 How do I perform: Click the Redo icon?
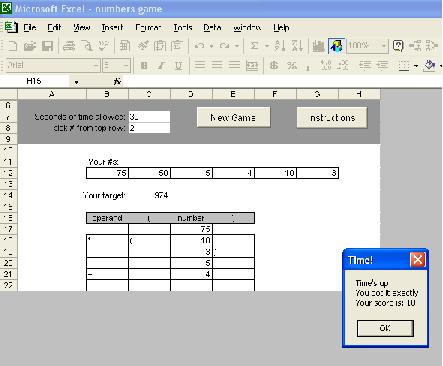tap(225, 46)
